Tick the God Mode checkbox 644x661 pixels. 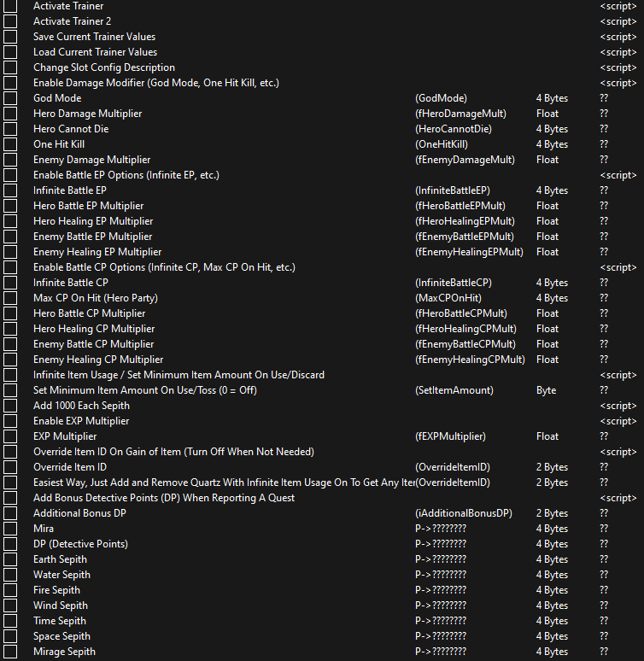pos(10,98)
